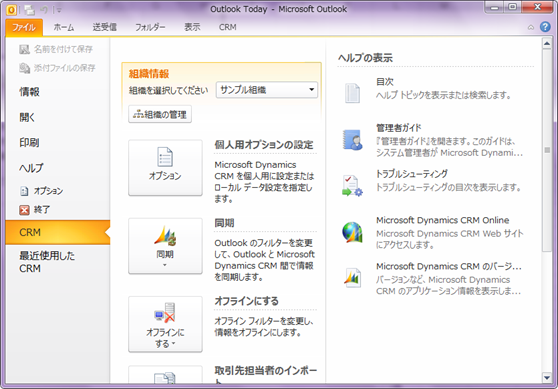Open 最近使用した CRM in the sidebar

(47, 262)
